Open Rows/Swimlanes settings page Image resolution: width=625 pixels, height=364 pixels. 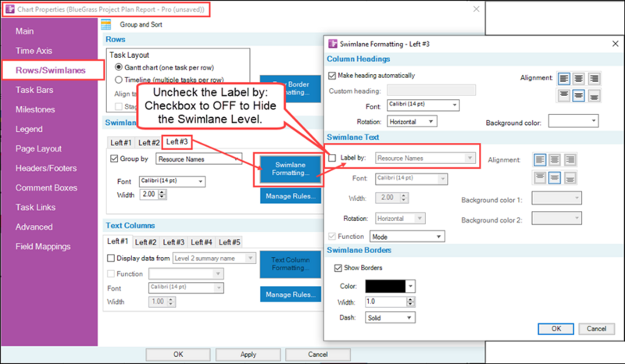pos(51,70)
